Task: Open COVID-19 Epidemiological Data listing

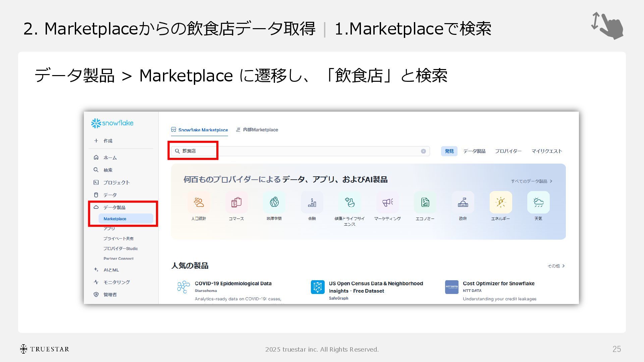Action: [233, 284]
